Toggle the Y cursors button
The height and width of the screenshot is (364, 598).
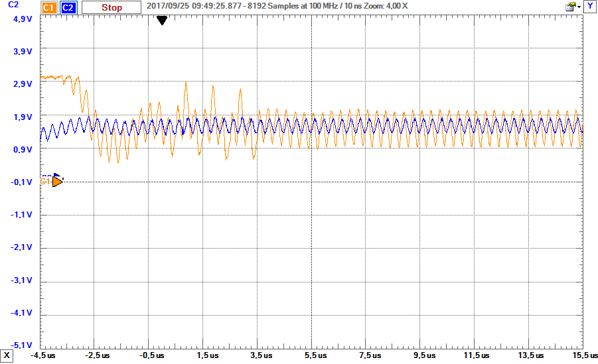(x=590, y=7)
